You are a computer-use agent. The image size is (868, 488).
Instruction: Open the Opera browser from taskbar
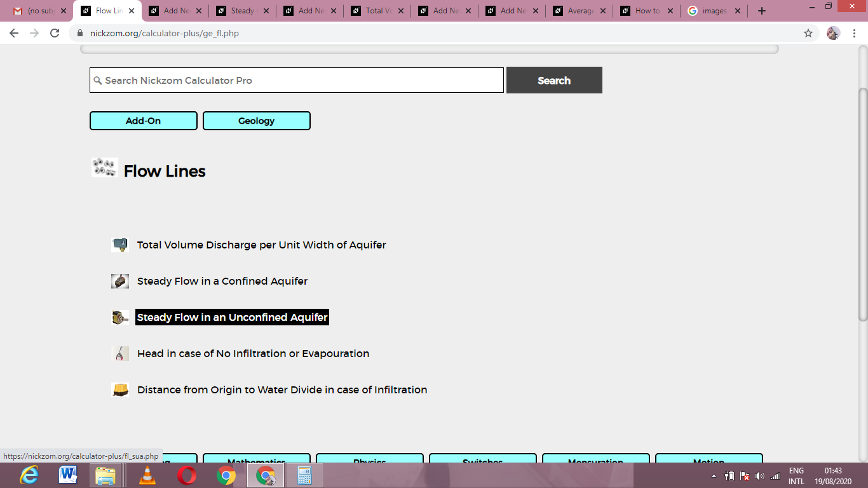187,475
